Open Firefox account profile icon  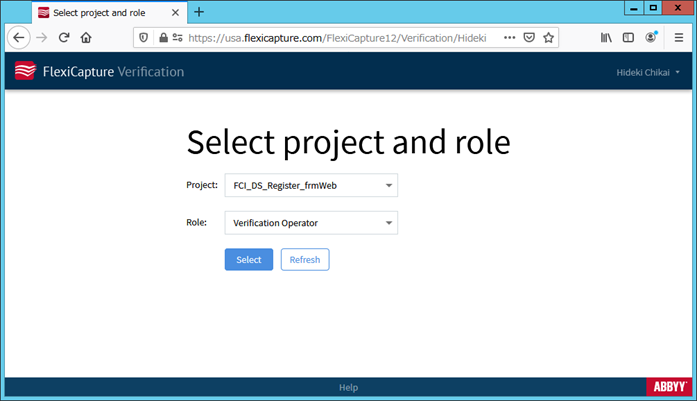tap(651, 37)
